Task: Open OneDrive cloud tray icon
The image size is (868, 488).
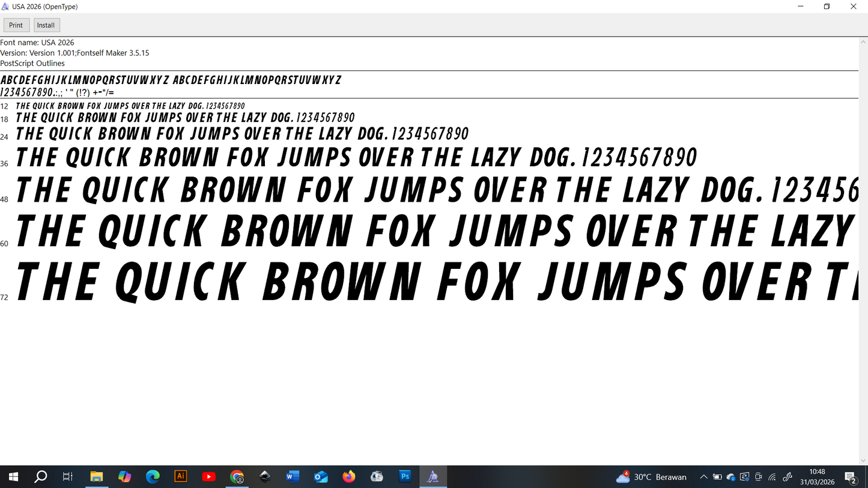Action: (731, 477)
